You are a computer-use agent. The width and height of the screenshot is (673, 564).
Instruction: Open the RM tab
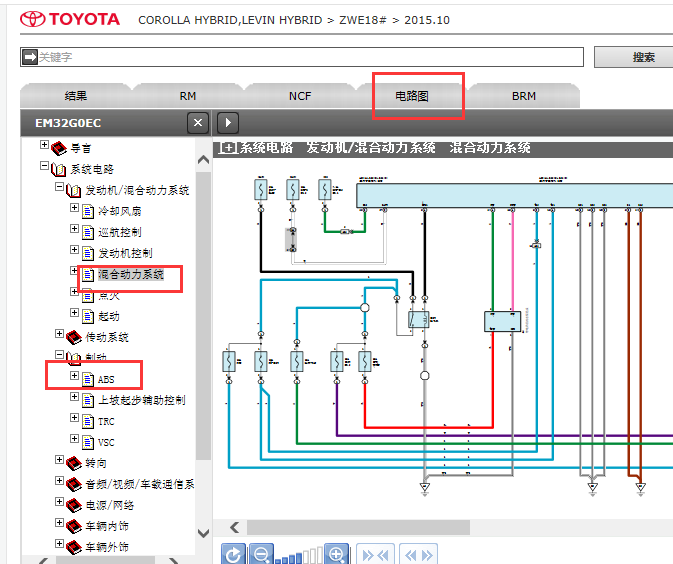point(188,96)
